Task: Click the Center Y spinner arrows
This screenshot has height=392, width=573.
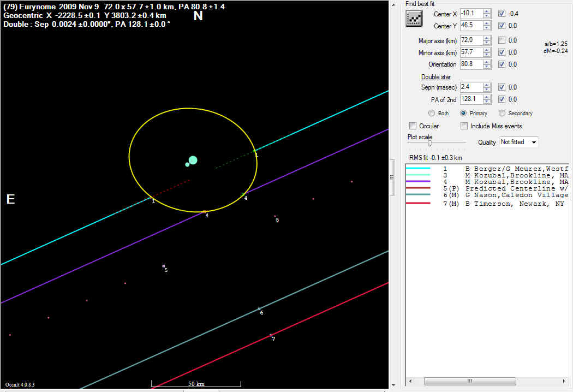Action: point(487,26)
